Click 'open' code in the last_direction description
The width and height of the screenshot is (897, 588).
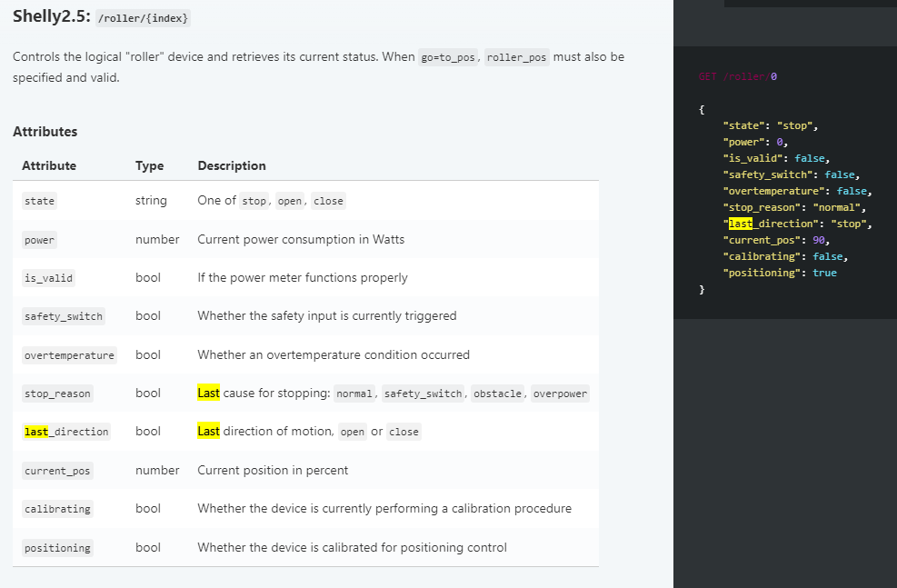[x=353, y=432]
